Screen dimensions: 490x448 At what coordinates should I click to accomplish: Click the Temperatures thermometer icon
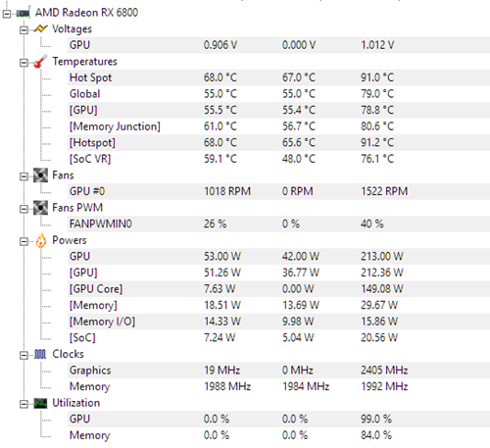[40, 62]
